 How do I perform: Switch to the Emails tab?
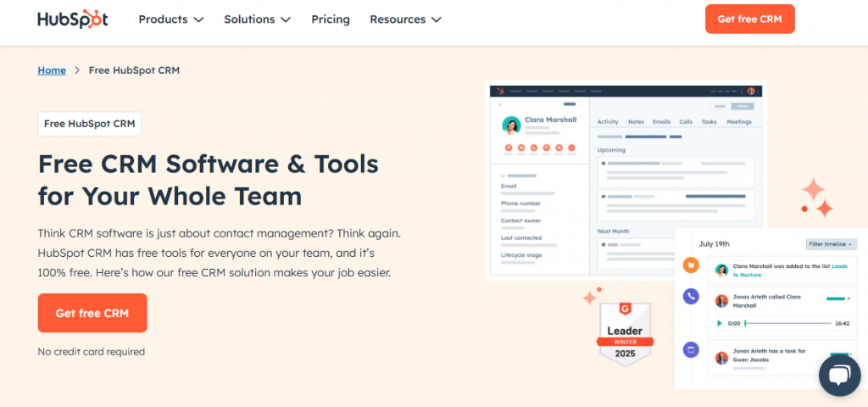point(661,122)
